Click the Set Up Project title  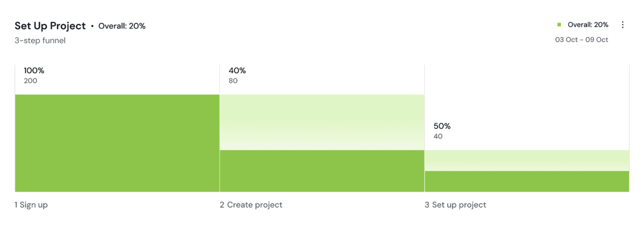tap(50, 26)
